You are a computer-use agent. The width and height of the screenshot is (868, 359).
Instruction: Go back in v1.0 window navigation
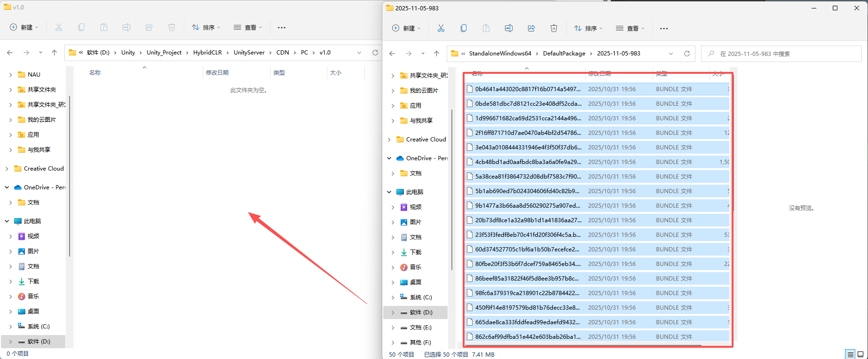(10, 53)
